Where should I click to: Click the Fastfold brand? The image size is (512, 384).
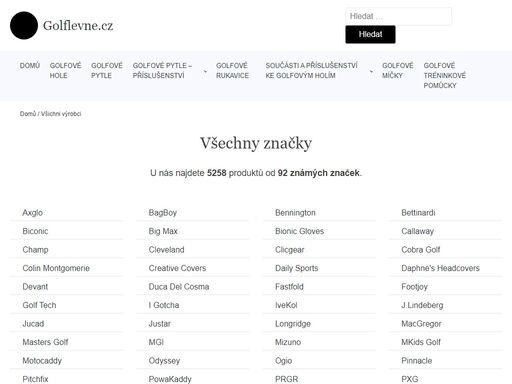coord(289,287)
